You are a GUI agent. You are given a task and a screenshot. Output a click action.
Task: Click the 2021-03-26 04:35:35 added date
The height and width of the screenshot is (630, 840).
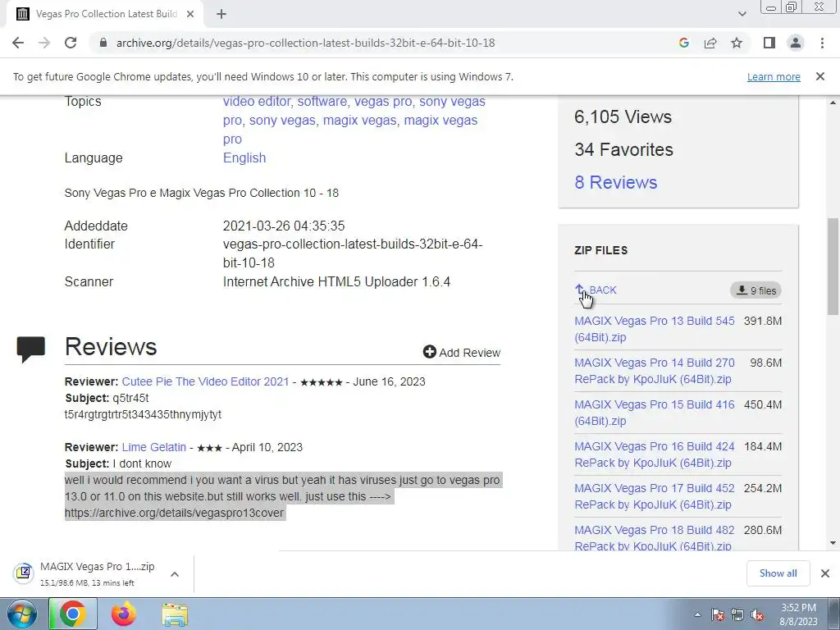(283, 226)
